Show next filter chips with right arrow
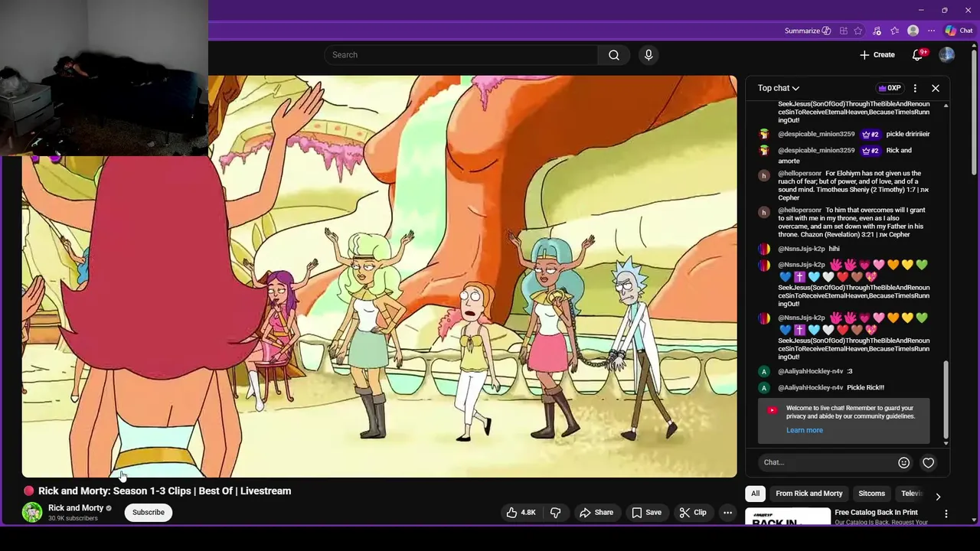980x551 pixels. [x=938, y=497]
